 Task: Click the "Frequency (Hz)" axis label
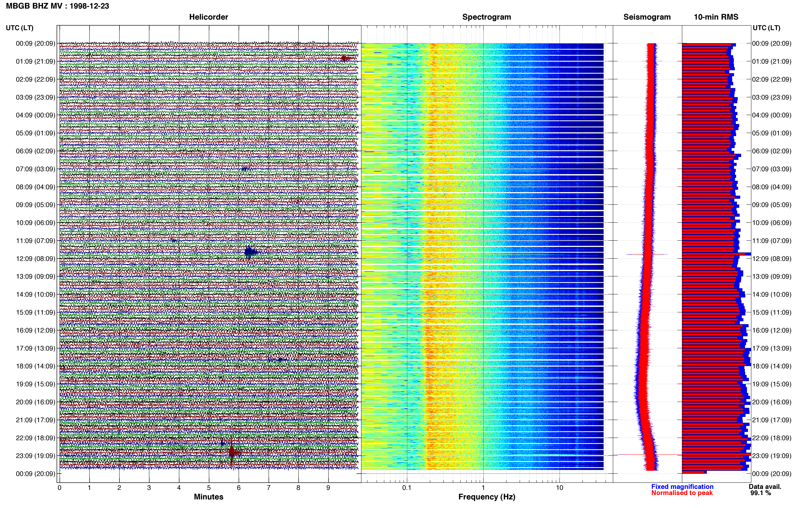pyautogui.click(x=487, y=497)
